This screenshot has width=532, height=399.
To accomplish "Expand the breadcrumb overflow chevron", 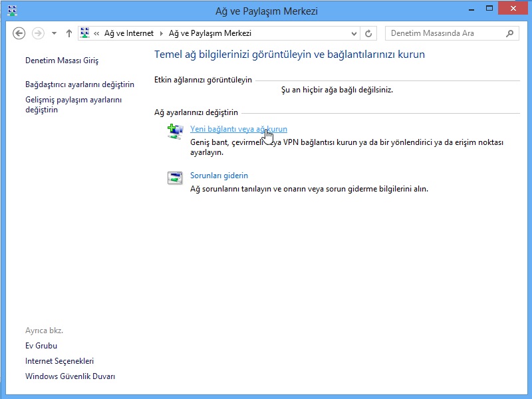I will pyautogui.click(x=96, y=33).
